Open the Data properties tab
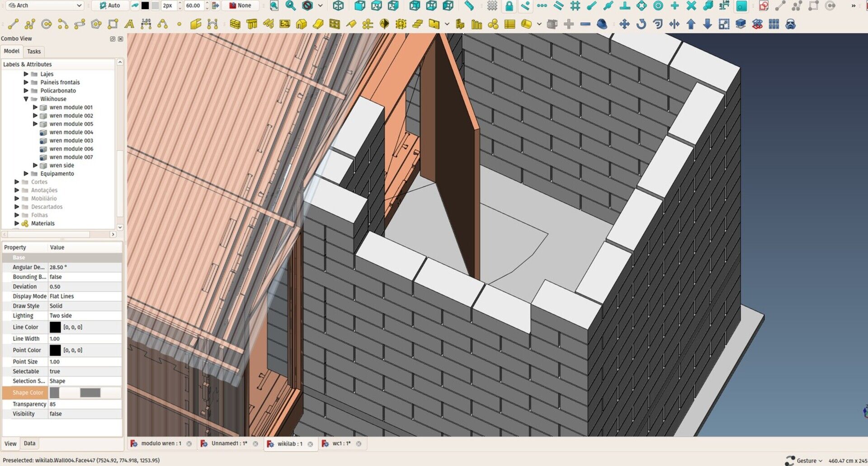 [29, 443]
